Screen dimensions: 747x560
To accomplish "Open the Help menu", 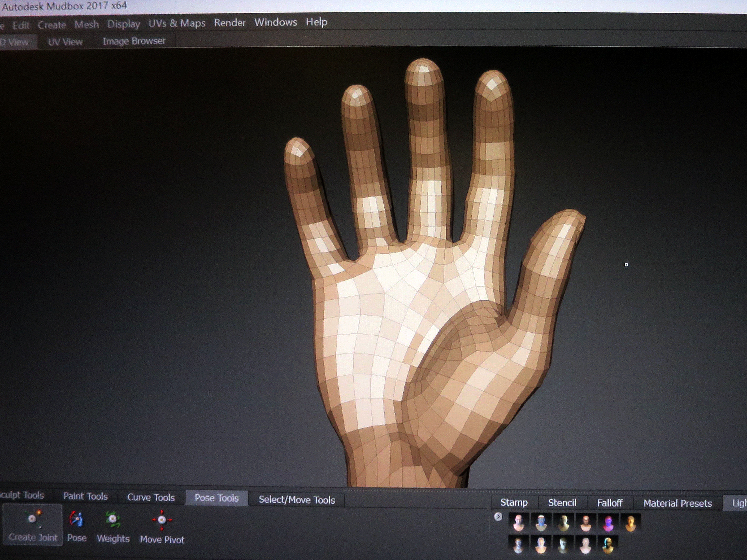I will pyautogui.click(x=316, y=22).
